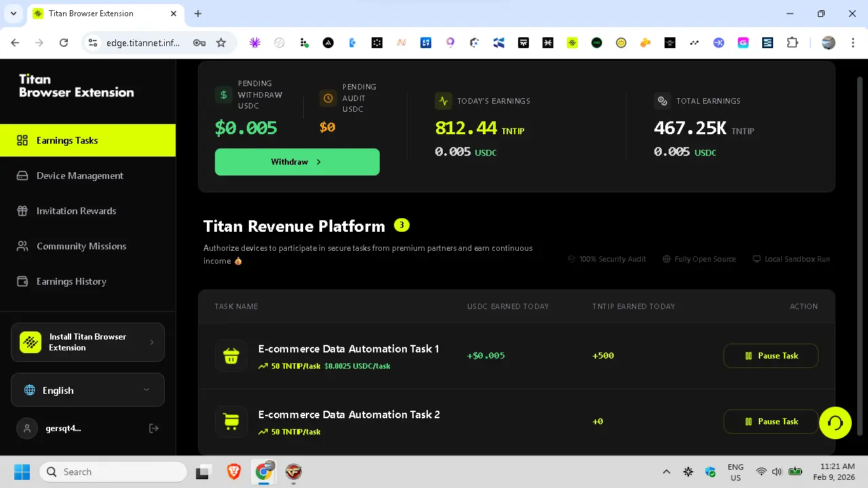868x488 pixels.
Task: Click the user avatar icon in the sidebar
Action: click(x=27, y=428)
